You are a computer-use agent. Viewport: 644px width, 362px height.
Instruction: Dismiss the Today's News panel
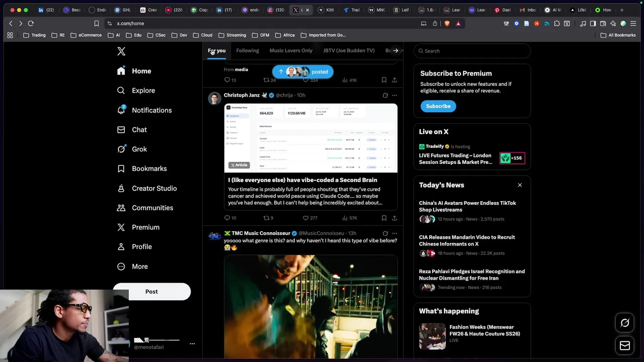click(520, 185)
